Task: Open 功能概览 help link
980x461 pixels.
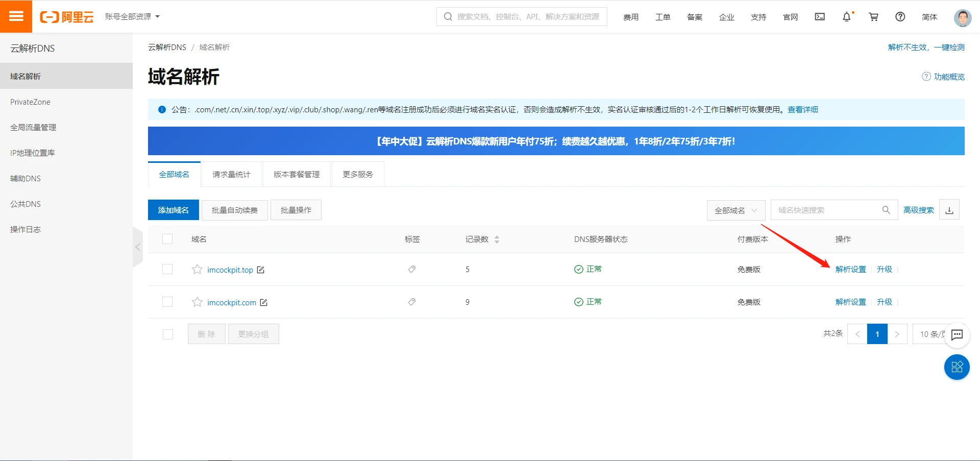Action: click(x=943, y=77)
